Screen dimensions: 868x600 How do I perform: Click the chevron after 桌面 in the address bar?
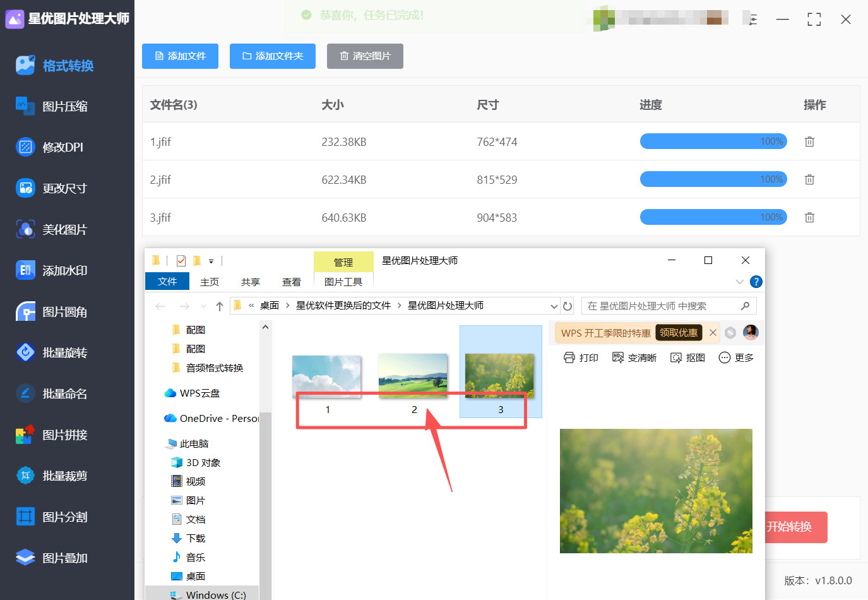point(288,306)
